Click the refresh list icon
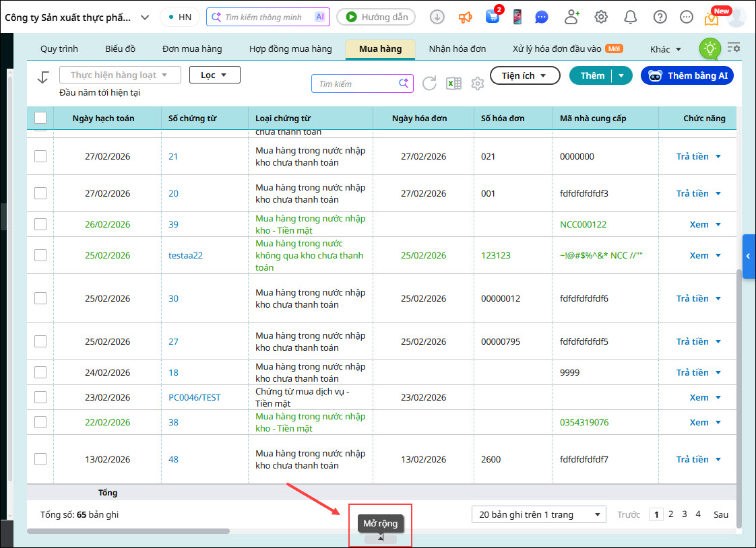The height and width of the screenshot is (548, 756). tap(429, 83)
